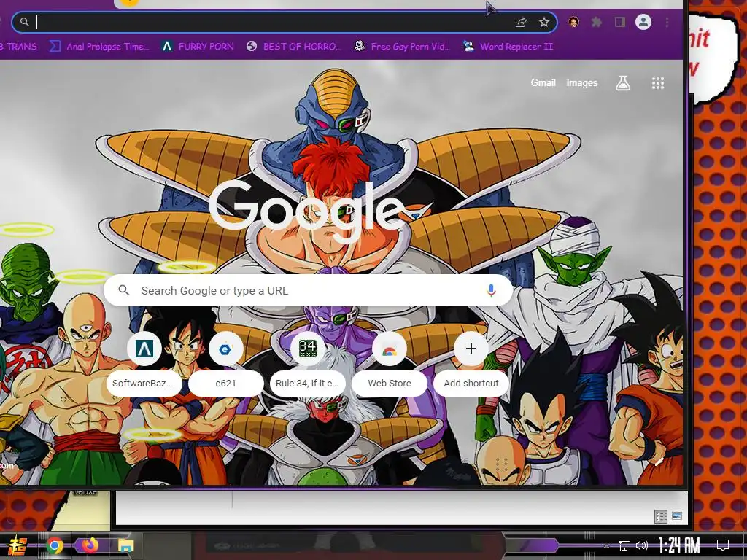The image size is (747, 560).
Task: Open the Google apps grid
Action: click(658, 83)
